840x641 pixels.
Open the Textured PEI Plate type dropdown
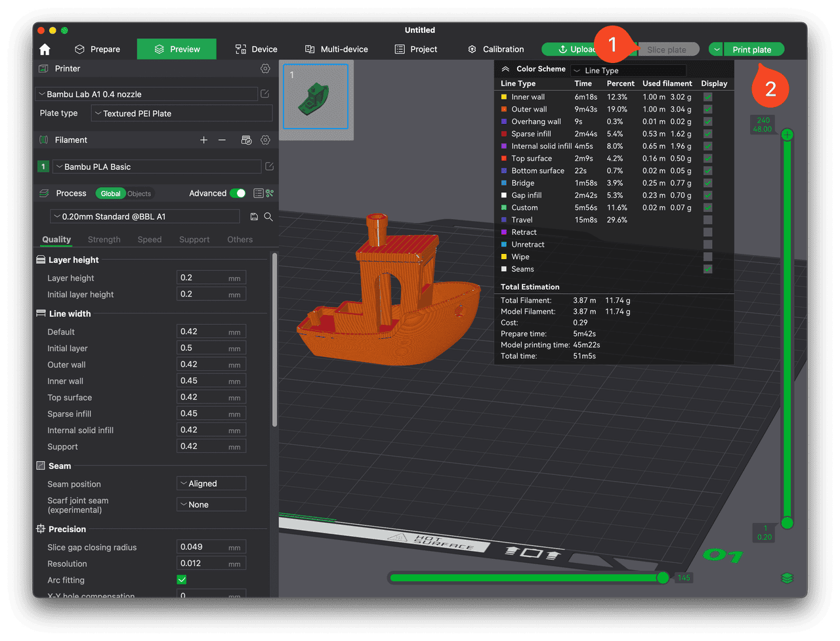click(182, 114)
